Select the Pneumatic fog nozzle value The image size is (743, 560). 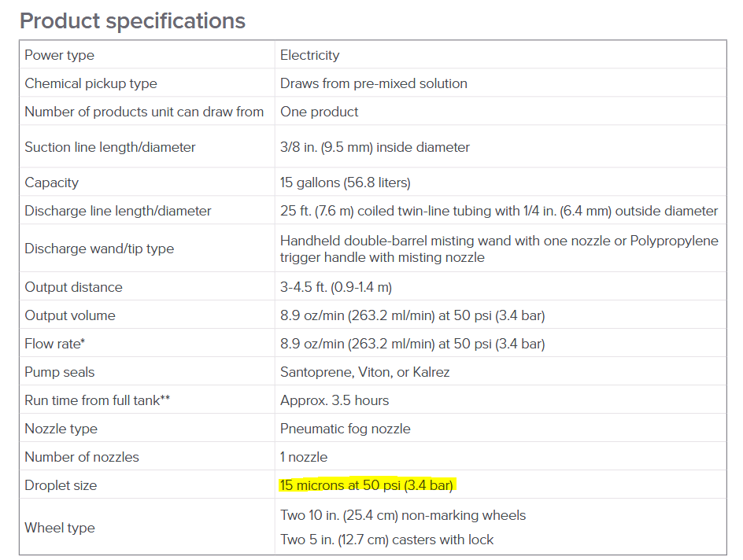pyautogui.click(x=345, y=429)
